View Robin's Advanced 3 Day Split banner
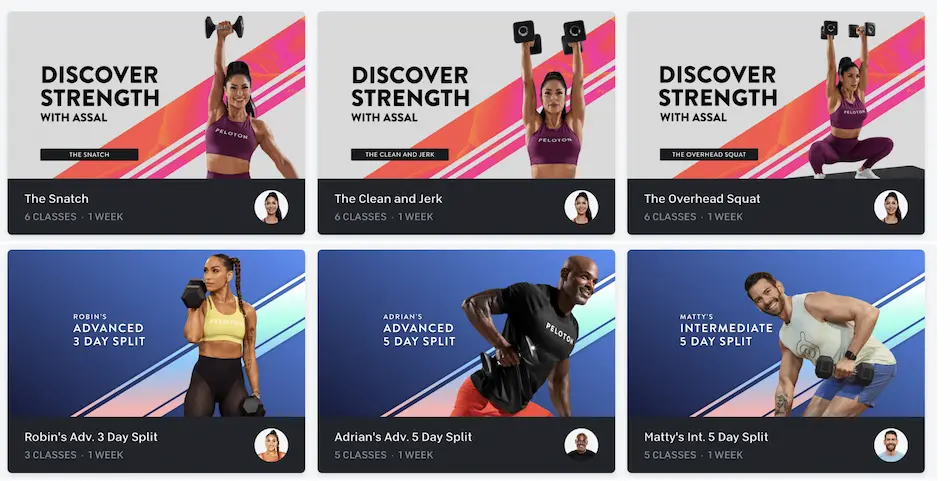 click(156, 333)
